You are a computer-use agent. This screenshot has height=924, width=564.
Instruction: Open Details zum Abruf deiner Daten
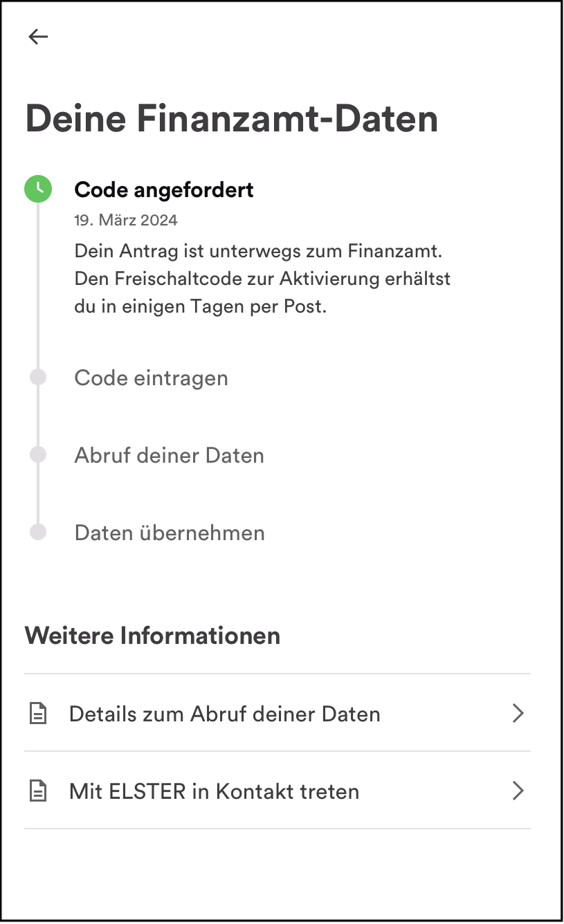pos(278,713)
